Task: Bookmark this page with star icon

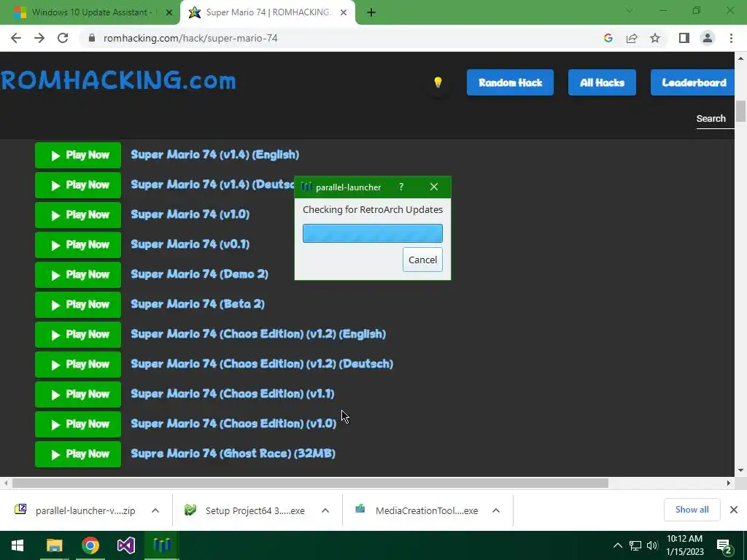Action: tap(655, 38)
